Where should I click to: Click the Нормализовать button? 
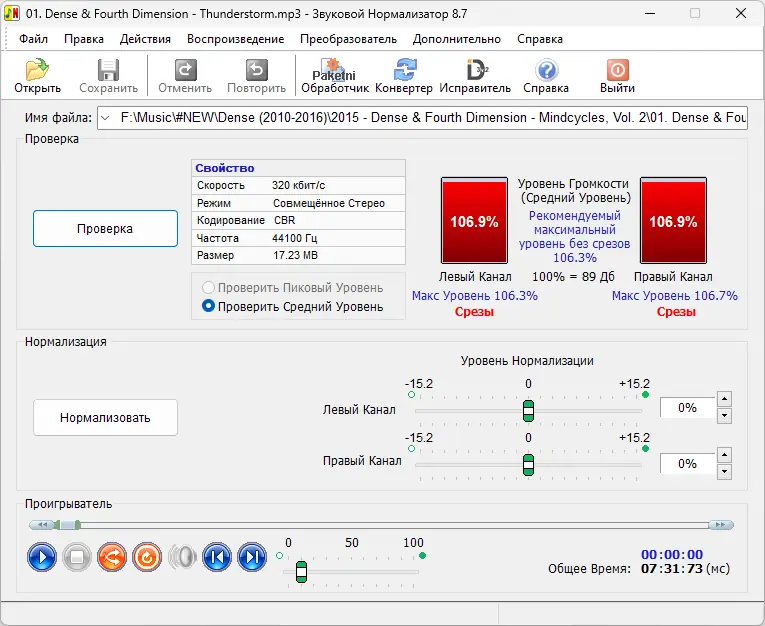pyautogui.click(x=105, y=418)
